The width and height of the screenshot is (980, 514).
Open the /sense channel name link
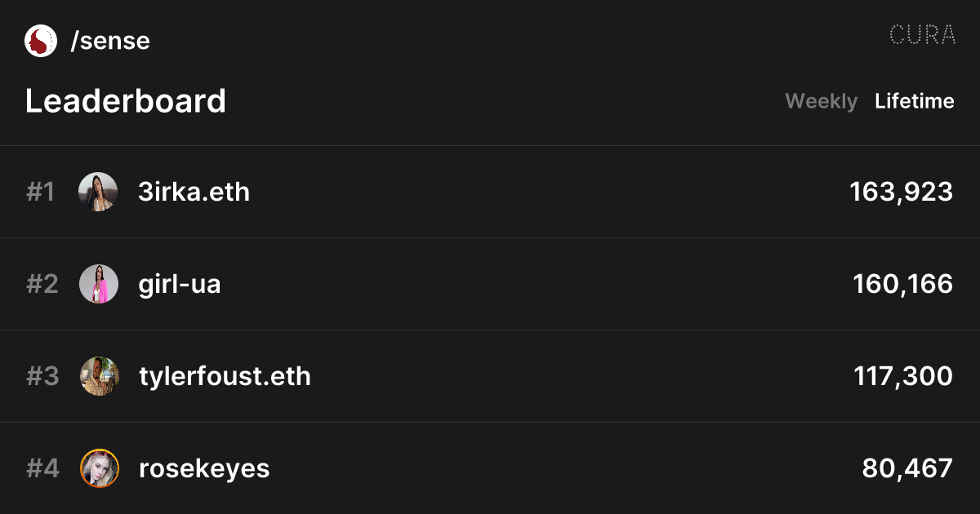110,41
